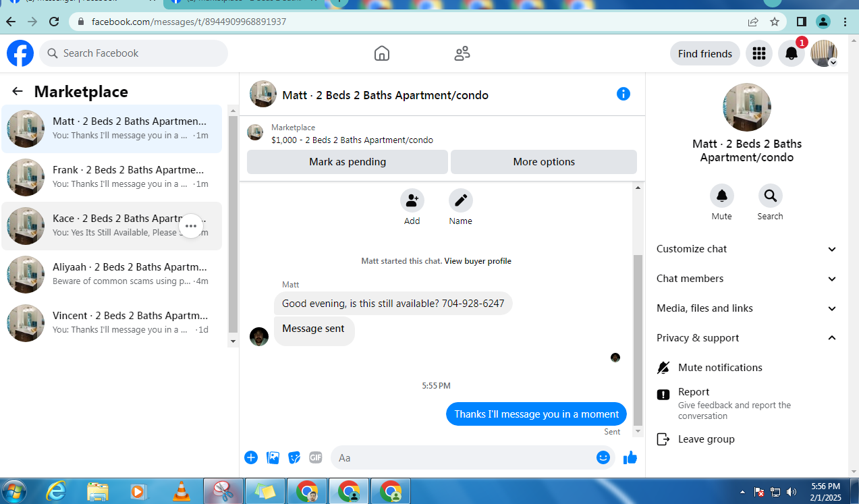Click the browser address bar URL
Viewport: 859px width, 504px height.
click(x=189, y=22)
